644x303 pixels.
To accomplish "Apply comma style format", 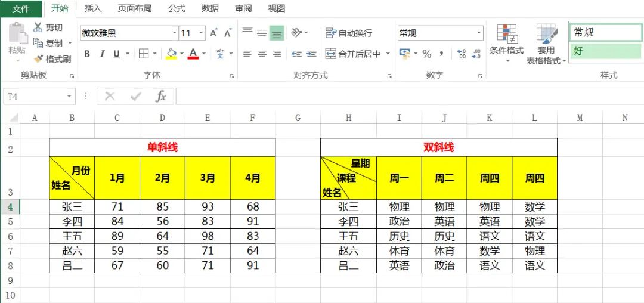I will tap(441, 54).
